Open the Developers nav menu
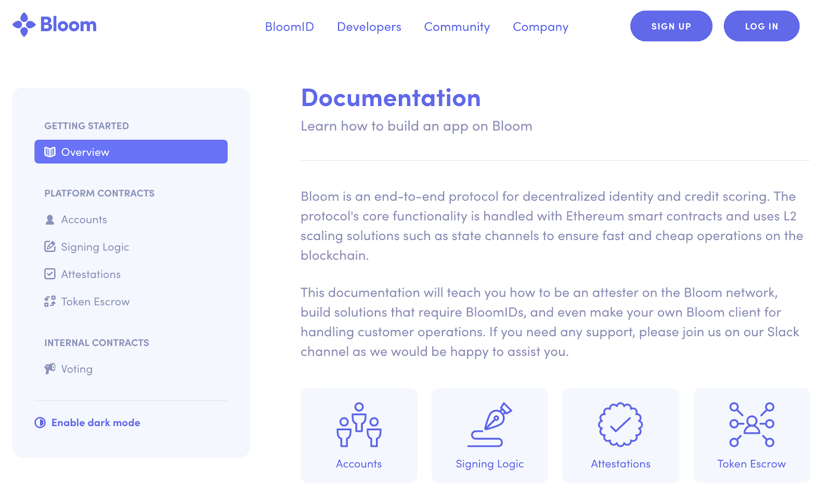 point(369,26)
